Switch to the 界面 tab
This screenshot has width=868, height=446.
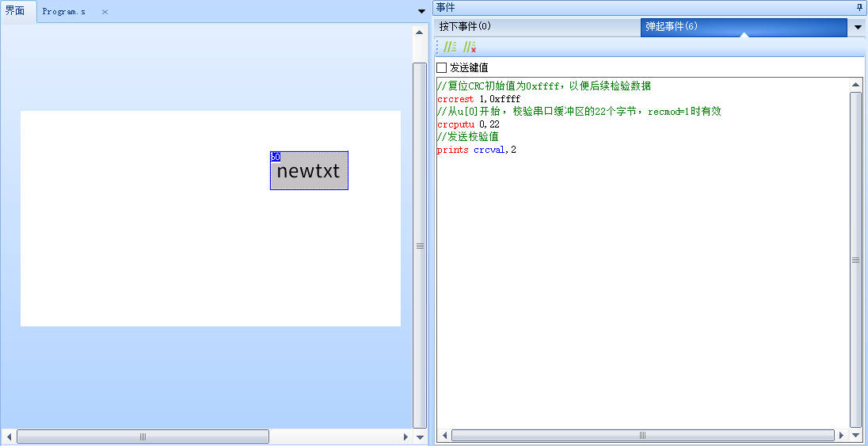click(16, 11)
